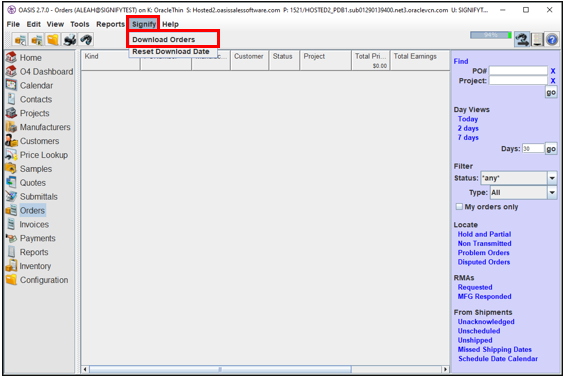Open the Disputed Orders link

click(x=484, y=262)
